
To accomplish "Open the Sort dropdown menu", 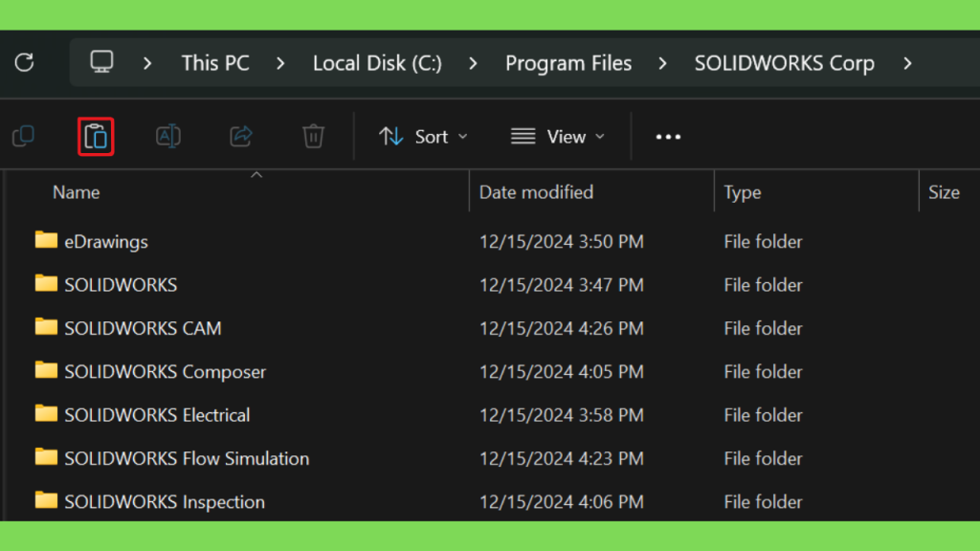I will click(423, 137).
